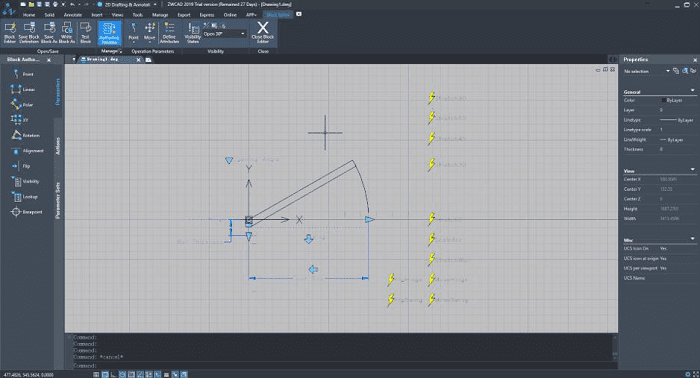The image size is (700, 378).
Task: Toggle Polar tracking in status bar
Action: pos(122,374)
